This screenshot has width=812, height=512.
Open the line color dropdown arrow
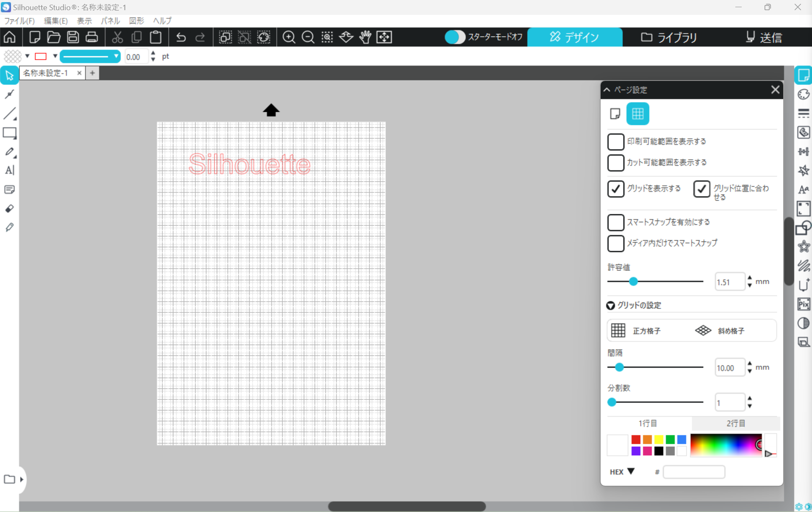click(55, 56)
